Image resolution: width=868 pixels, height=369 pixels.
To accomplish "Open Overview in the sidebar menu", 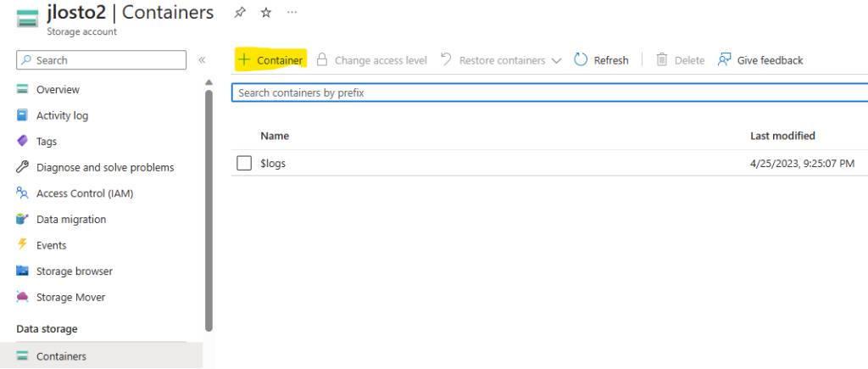I will click(58, 89).
